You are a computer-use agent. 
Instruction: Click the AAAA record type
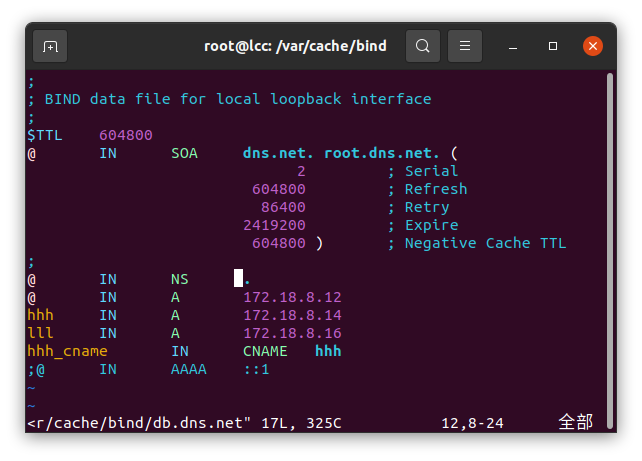pyautogui.click(x=189, y=369)
